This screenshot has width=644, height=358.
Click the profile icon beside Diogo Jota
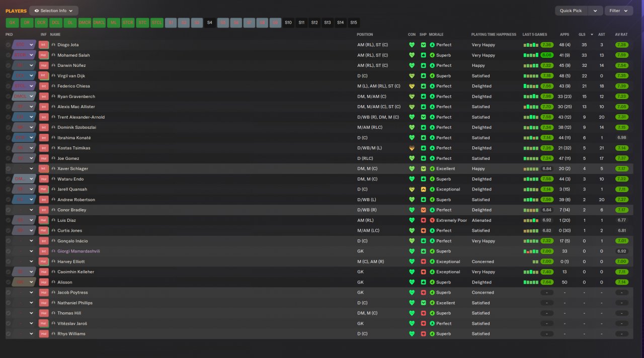coord(53,45)
